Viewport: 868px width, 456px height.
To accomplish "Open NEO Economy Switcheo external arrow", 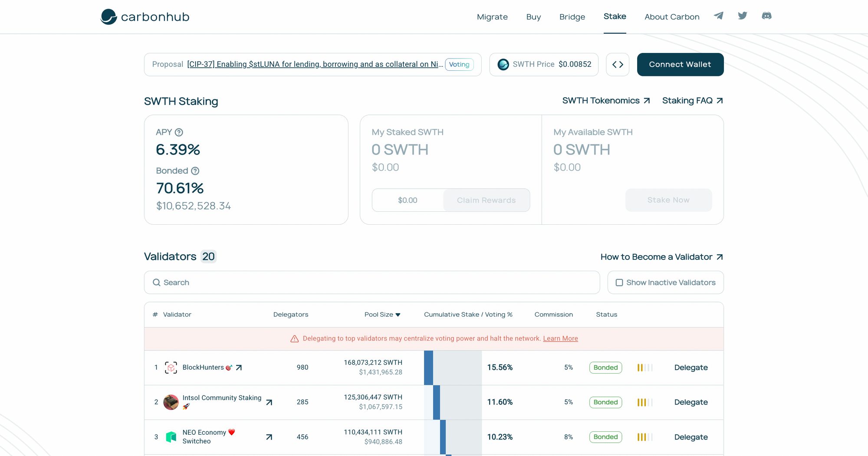I will (x=269, y=437).
